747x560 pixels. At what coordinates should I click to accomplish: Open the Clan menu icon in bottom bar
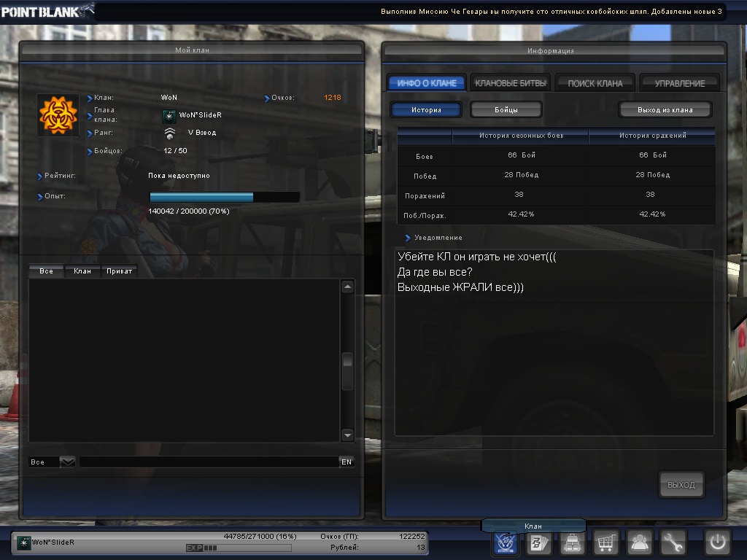point(505,542)
